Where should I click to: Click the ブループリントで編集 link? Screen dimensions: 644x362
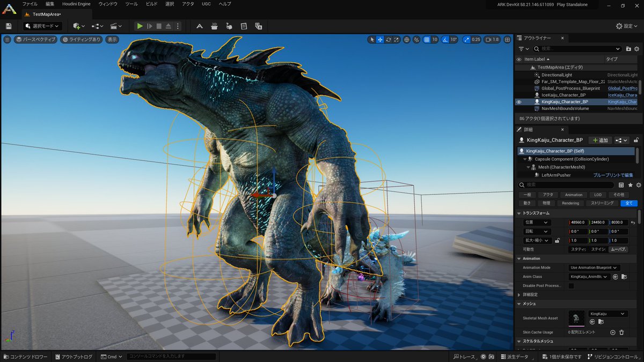click(x=613, y=175)
